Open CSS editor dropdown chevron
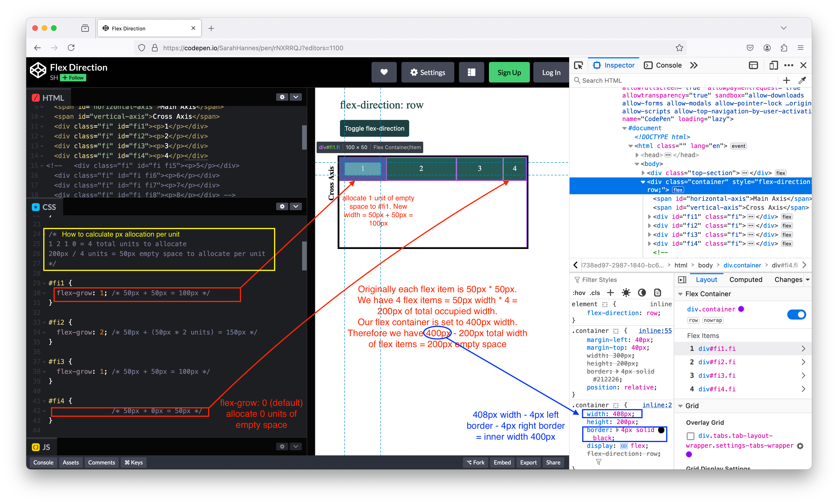 (x=296, y=206)
